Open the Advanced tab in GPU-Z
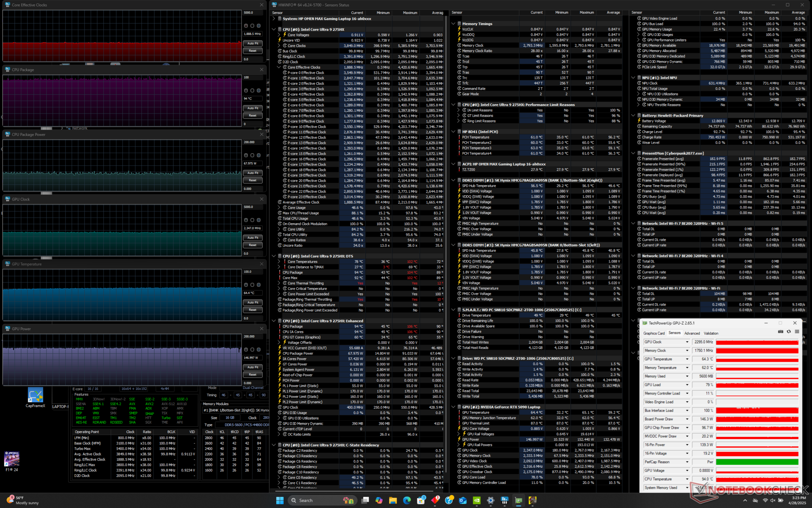Screen dimensions: 812x508 click(692, 333)
